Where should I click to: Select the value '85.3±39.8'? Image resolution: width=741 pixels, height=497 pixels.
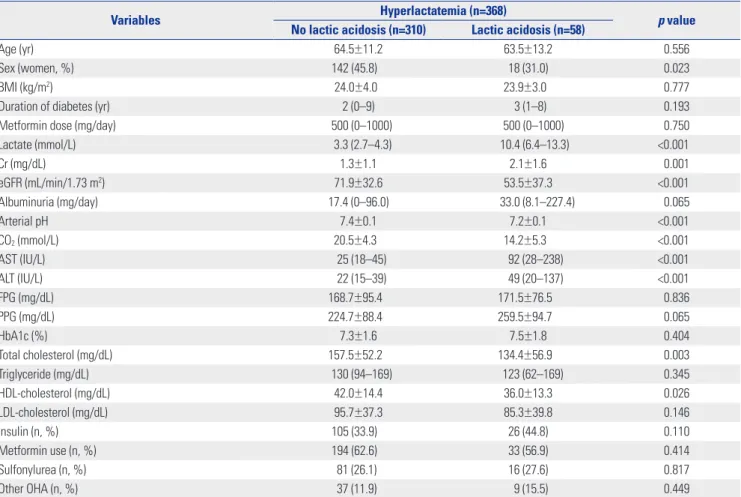(x=528, y=412)
